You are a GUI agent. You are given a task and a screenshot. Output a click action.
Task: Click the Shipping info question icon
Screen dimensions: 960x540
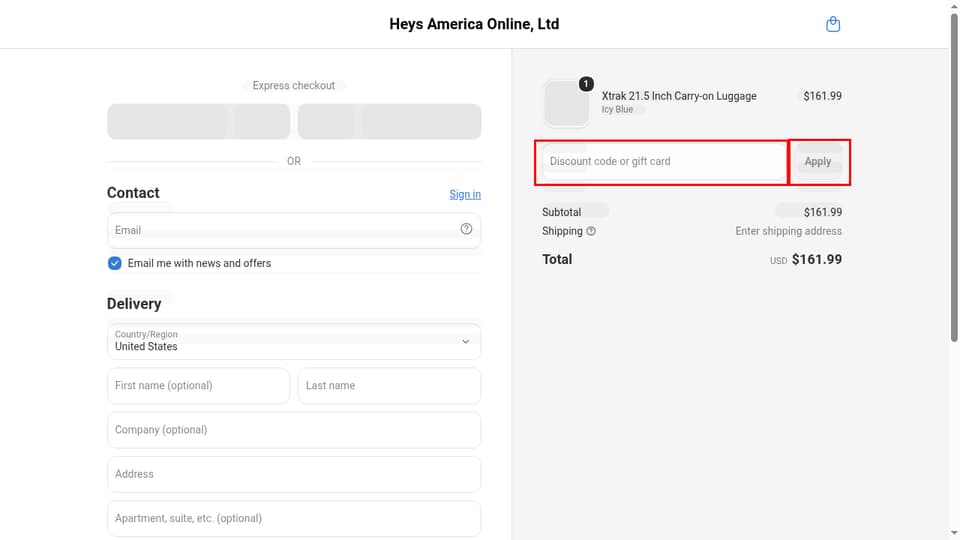(591, 231)
